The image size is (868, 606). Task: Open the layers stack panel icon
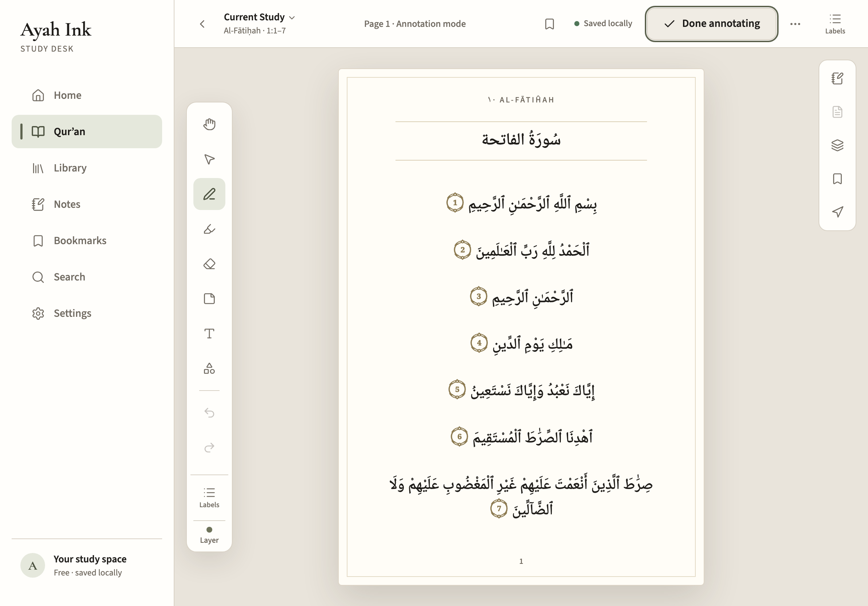(837, 145)
